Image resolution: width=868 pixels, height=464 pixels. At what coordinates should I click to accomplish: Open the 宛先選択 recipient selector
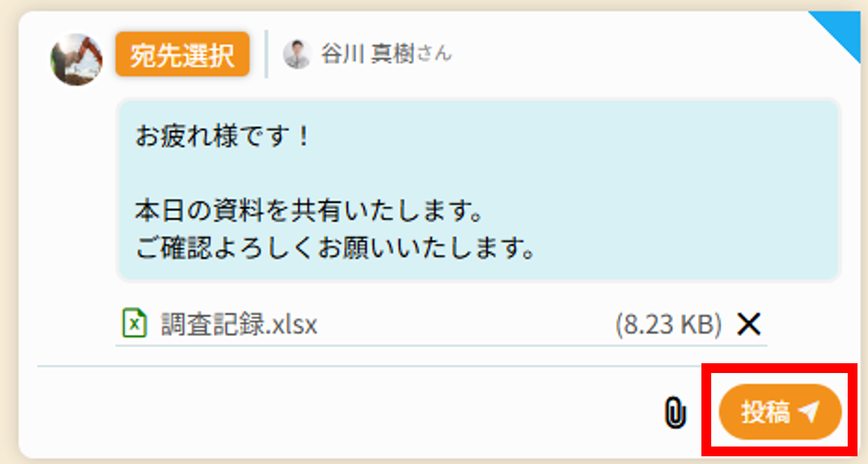(x=183, y=54)
